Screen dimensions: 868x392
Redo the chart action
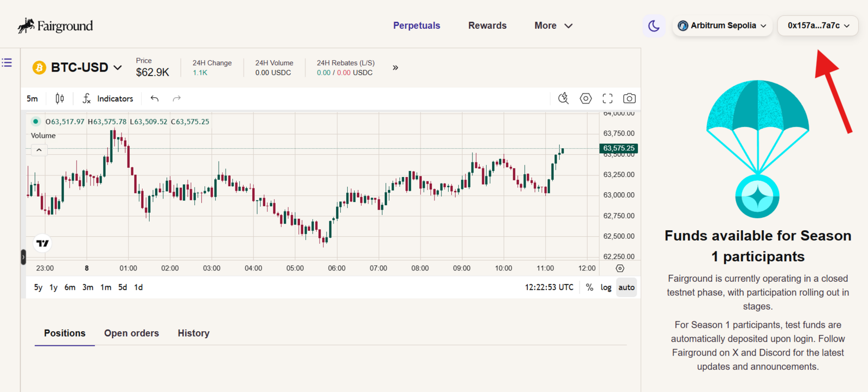coord(176,98)
